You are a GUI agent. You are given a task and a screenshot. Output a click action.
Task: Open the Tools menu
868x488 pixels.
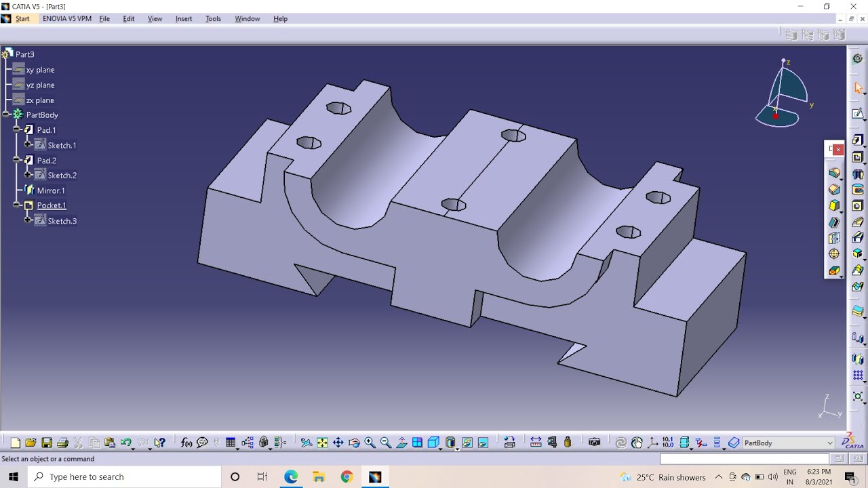(x=213, y=19)
